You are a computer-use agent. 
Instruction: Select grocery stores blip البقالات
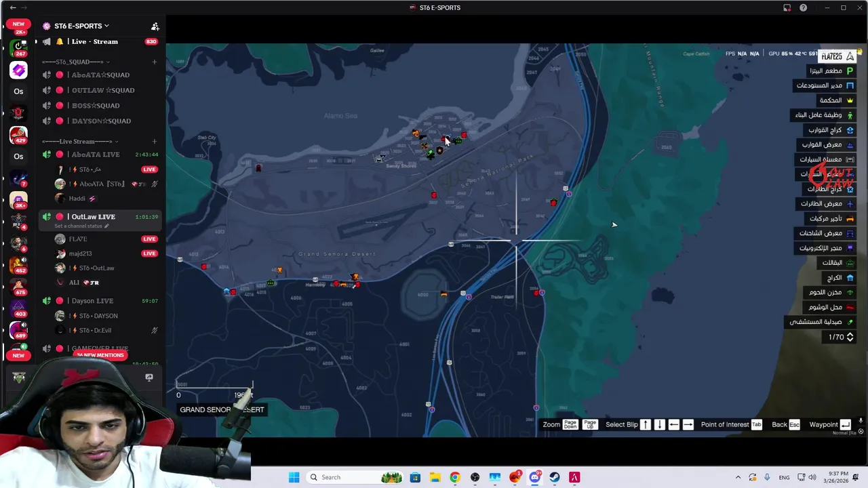837,263
